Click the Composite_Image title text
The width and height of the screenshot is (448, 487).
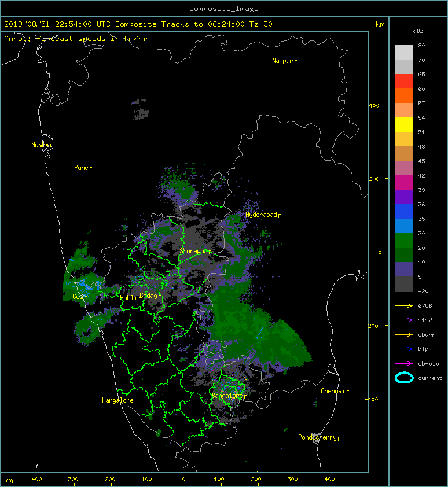point(224,9)
